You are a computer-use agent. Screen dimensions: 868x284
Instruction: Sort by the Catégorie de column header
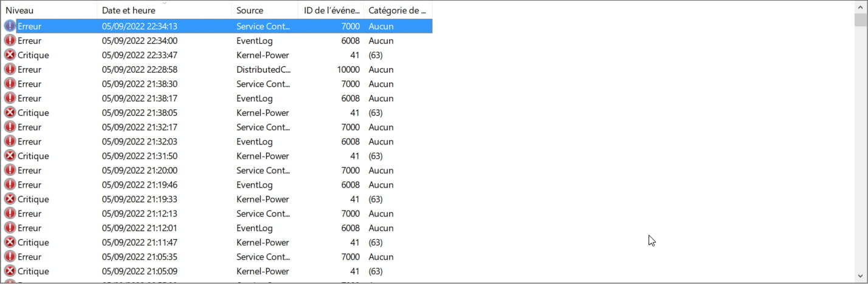398,10
